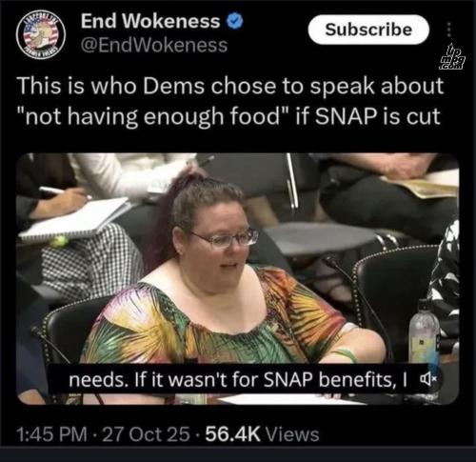Screen dimensions: 476x462
Task: Click the speaker's eyeglasses in the video
Action: click(224, 239)
